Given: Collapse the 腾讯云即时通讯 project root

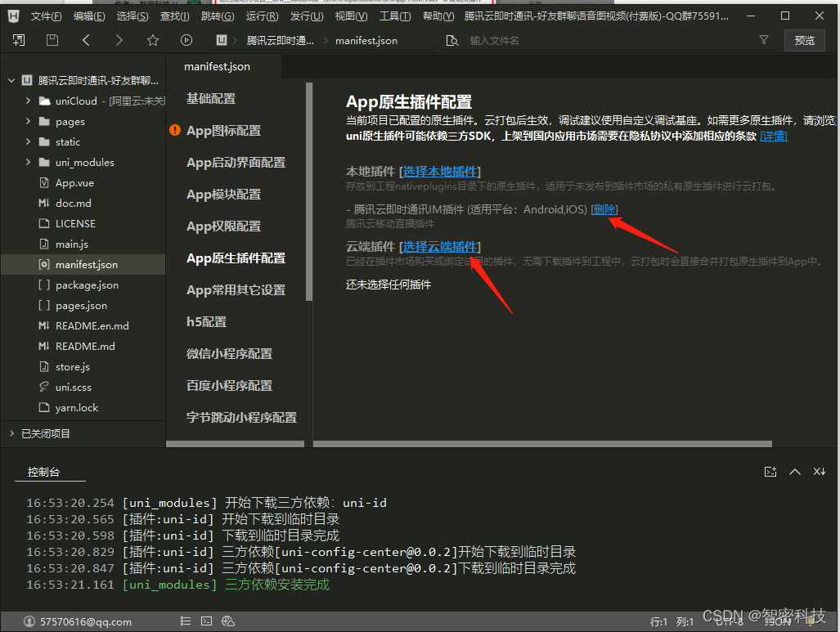Looking at the screenshot, I should point(11,80).
